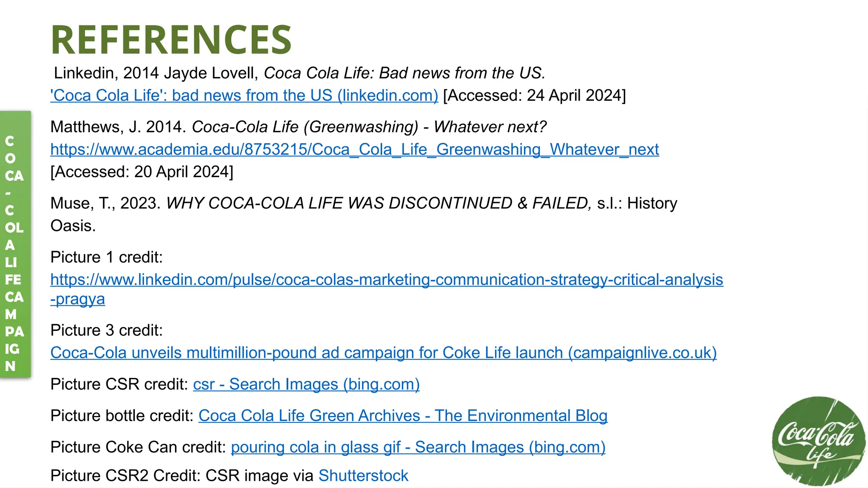The height and width of the screenshot is (488, 868).
Task: Open the Shutterstock link
Action: [363, 476]
